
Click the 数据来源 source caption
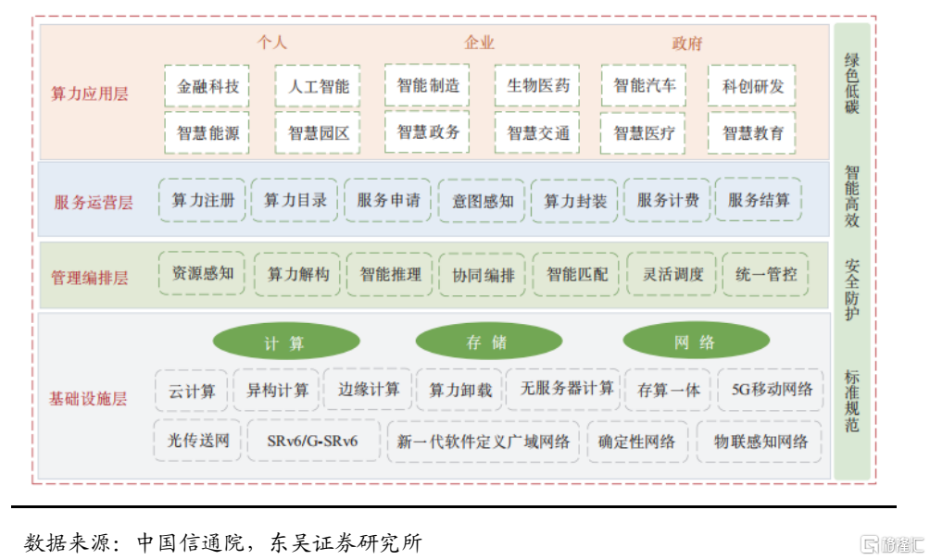(x=223, y=542)
